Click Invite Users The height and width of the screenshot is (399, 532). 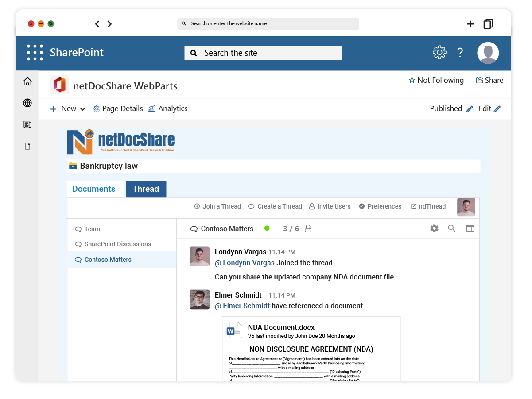(330, 206)
